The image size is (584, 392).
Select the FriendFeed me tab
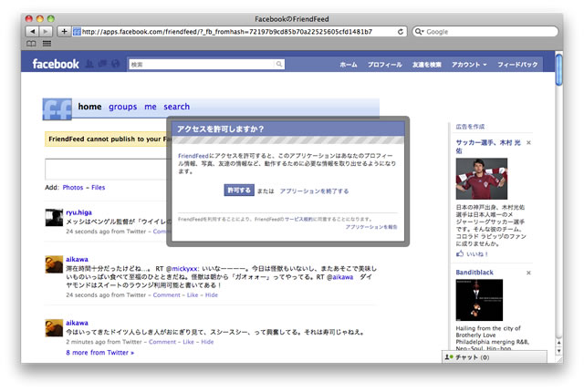[151, 107]
